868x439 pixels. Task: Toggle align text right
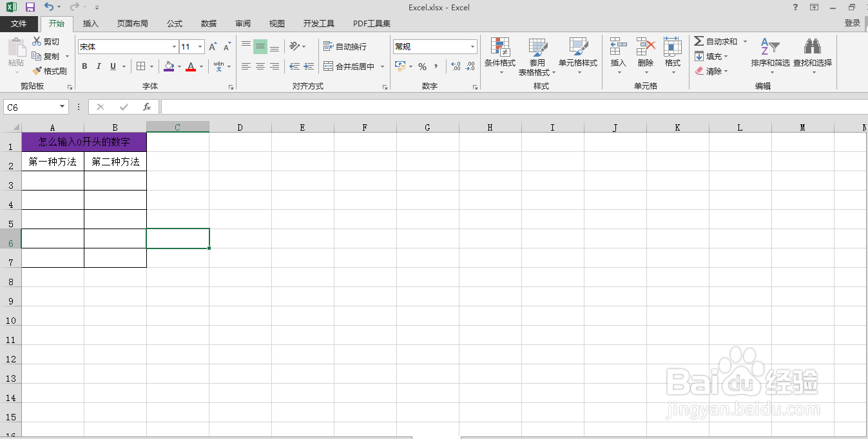(275, 66)
